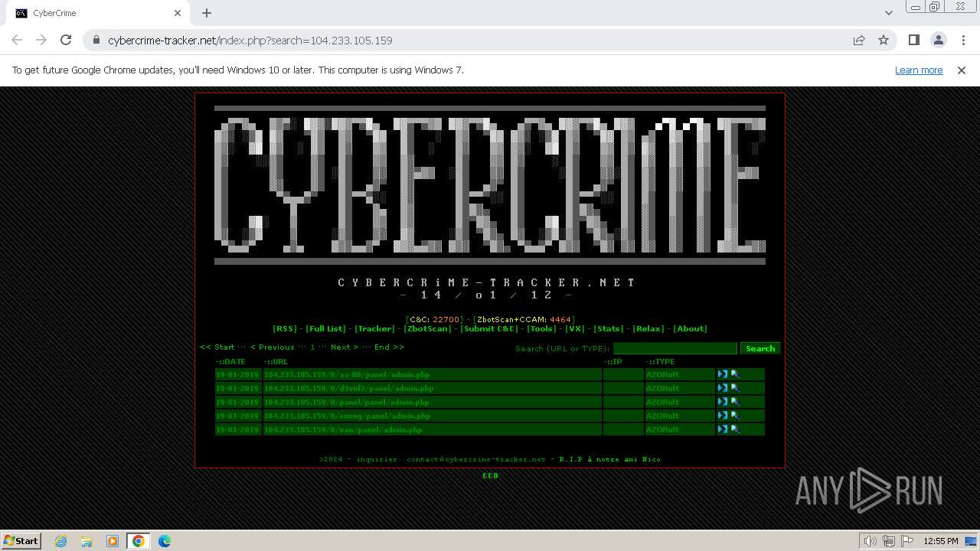Select URL 104.233.105.159/0/sunng/panel/admin.php
980x551 pixels.
click(x=348, y=416)
